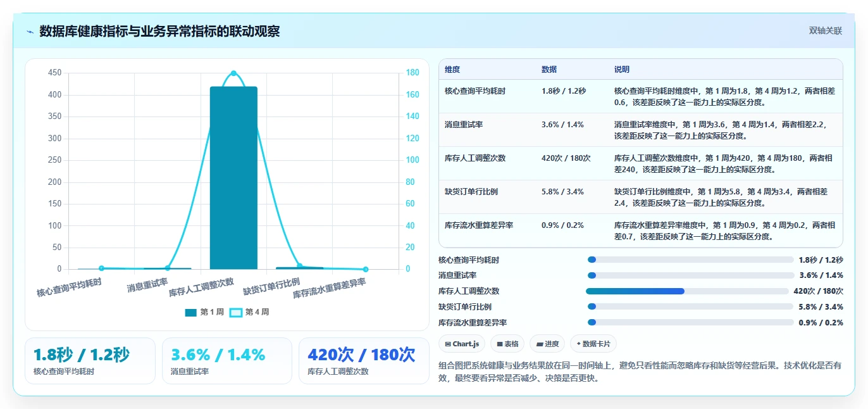Toggle the 第 4 周 legend item

(249, 312)
